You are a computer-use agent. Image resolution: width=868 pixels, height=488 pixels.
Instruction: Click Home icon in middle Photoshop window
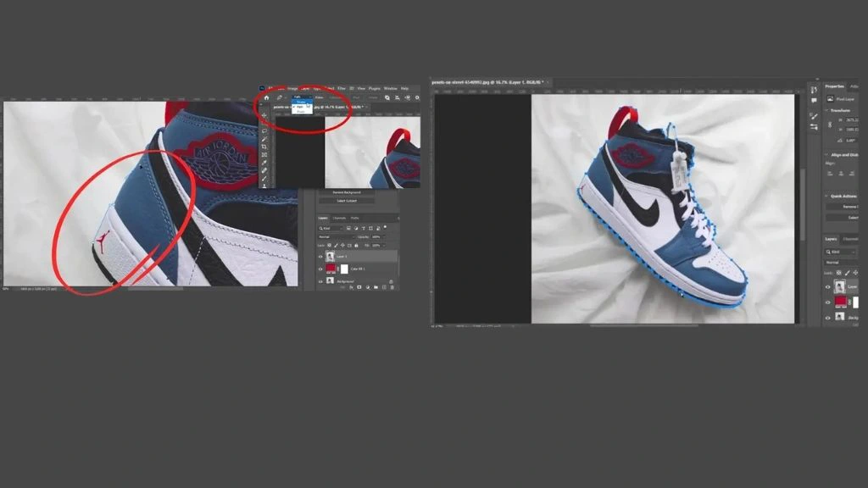(266, 98)
